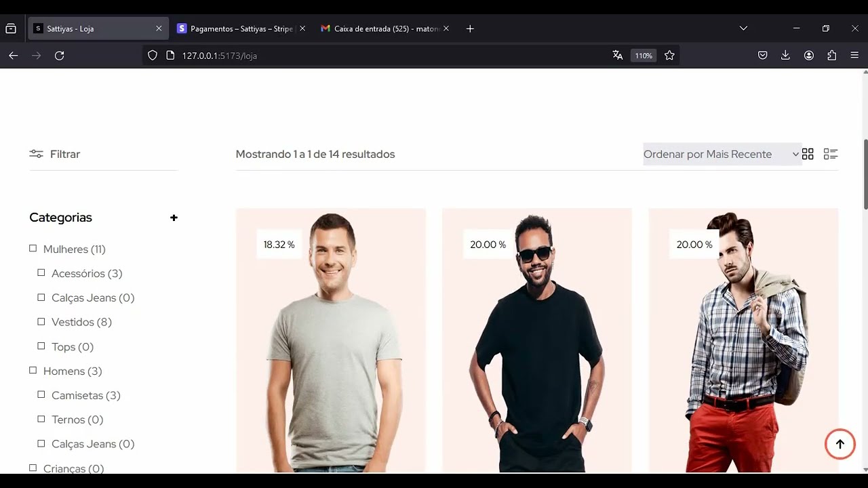
Task: Open the Pocket save icon
Action: (x=762, y=56)
